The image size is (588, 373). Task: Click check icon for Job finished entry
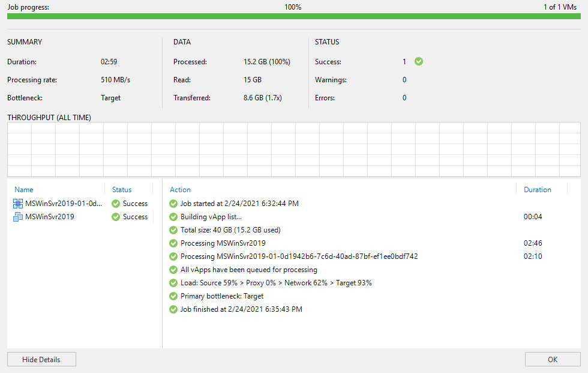173,309
